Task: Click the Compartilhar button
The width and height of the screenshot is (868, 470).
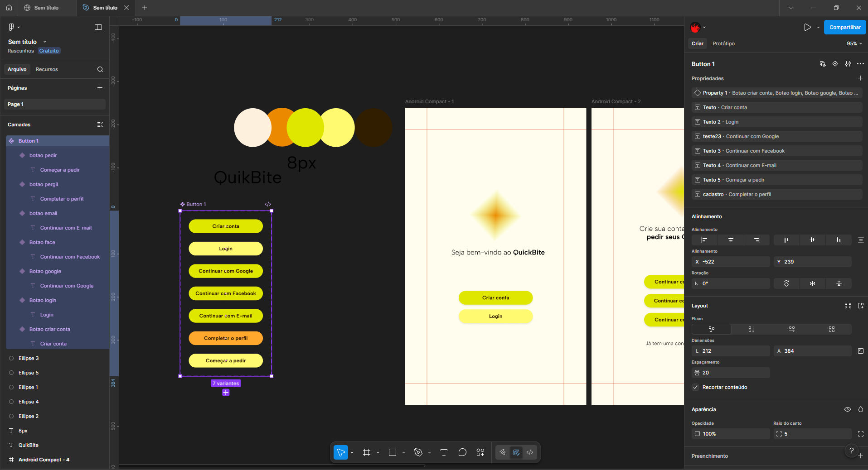Action: point(845,27)
